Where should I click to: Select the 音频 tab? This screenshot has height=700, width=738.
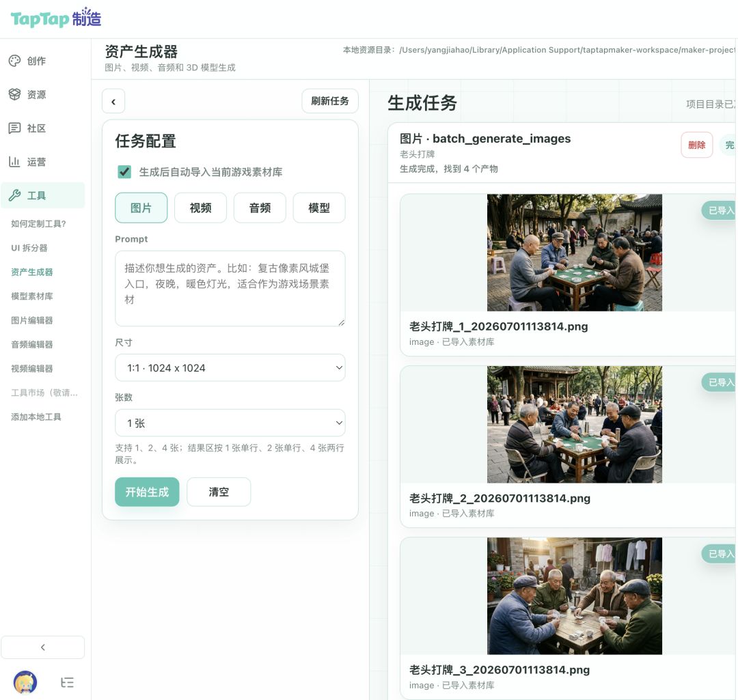[x=260, y=208]
